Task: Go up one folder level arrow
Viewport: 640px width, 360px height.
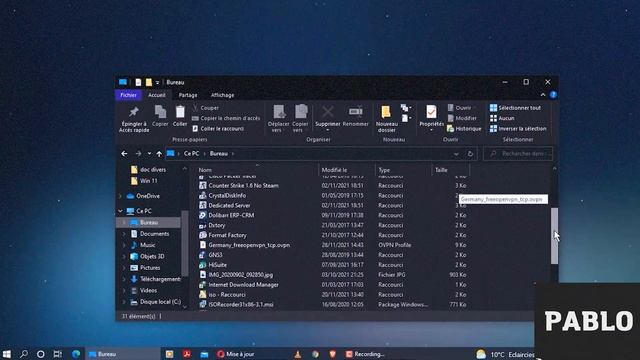Action: click(159, 154)
